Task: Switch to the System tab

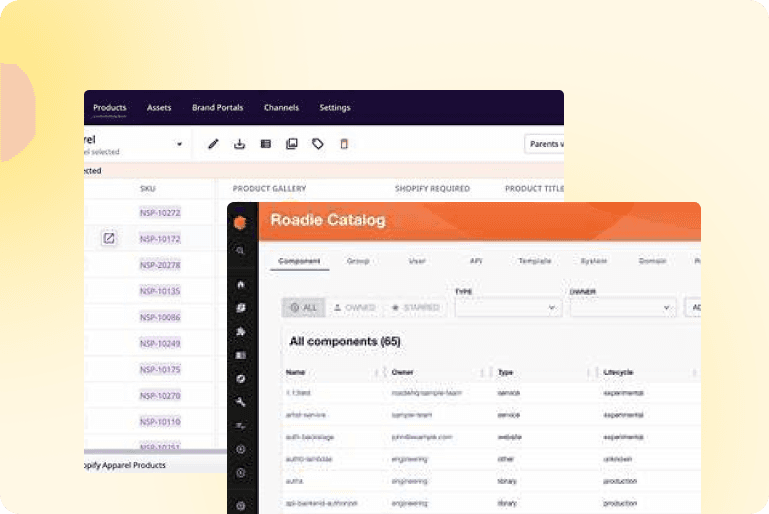Action: pyautogui.click(x=594, y=261)
